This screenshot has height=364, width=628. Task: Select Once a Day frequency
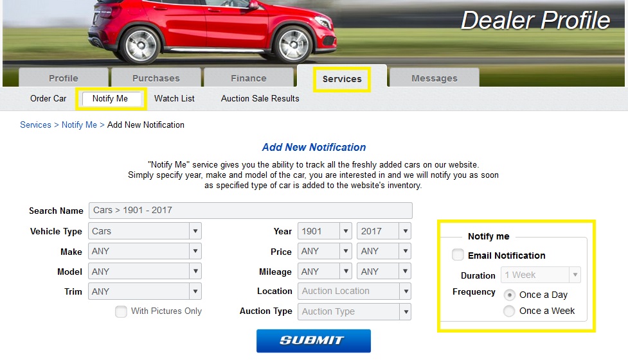click(509, 295)
